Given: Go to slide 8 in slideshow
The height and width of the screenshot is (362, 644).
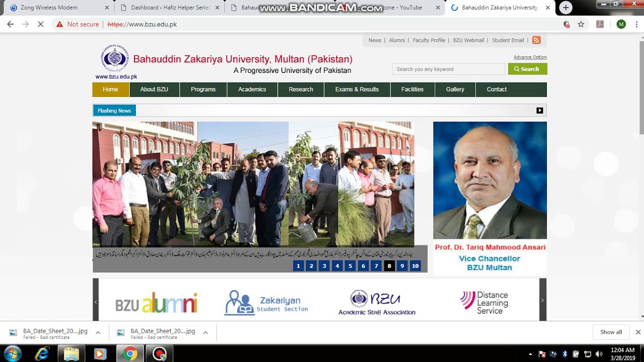Looking at the screenshot, I should (389, 266).
